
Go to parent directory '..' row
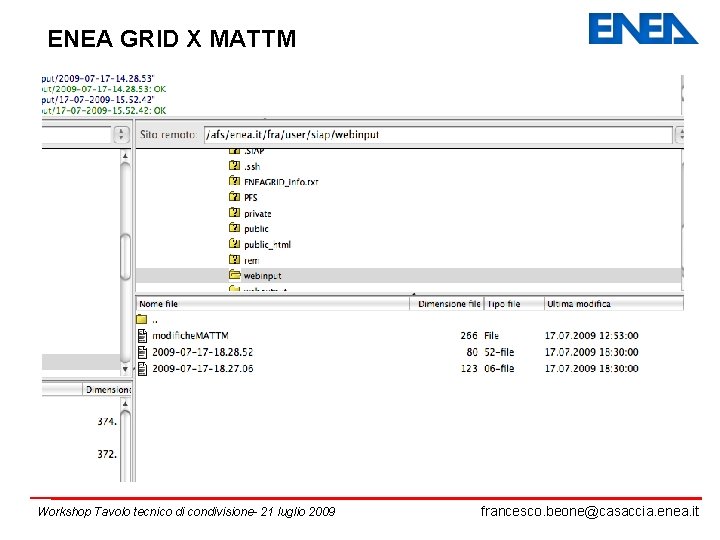409,319
